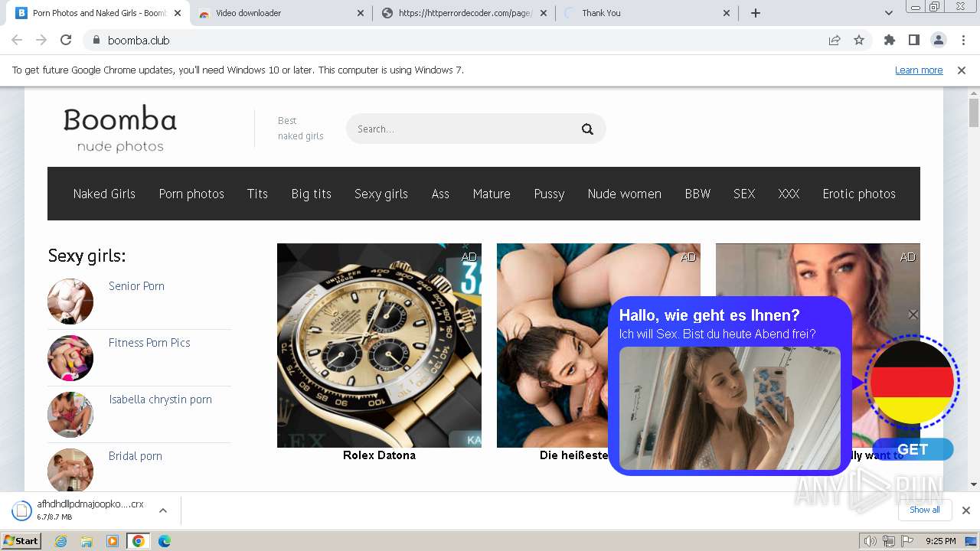Click the Boomba site logo

pyautogui.click(x=120, y=129)
